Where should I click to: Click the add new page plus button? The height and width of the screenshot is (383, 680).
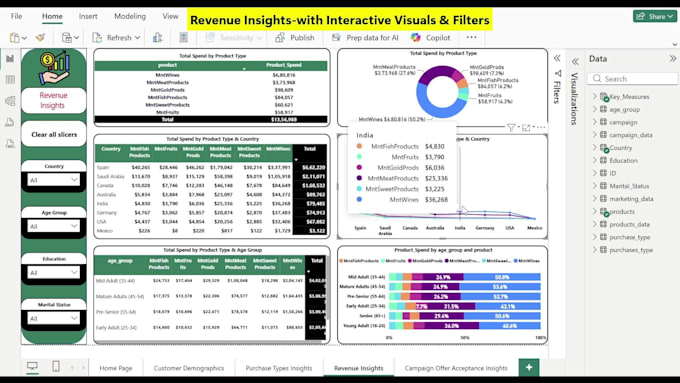pos(529,367)
